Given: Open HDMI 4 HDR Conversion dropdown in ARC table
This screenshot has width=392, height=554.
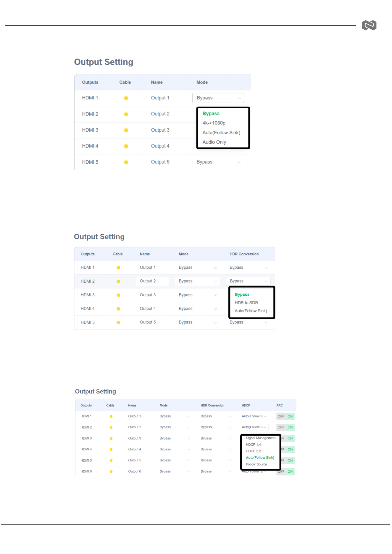Looking at the screenshot, I should tap(216, 450).
